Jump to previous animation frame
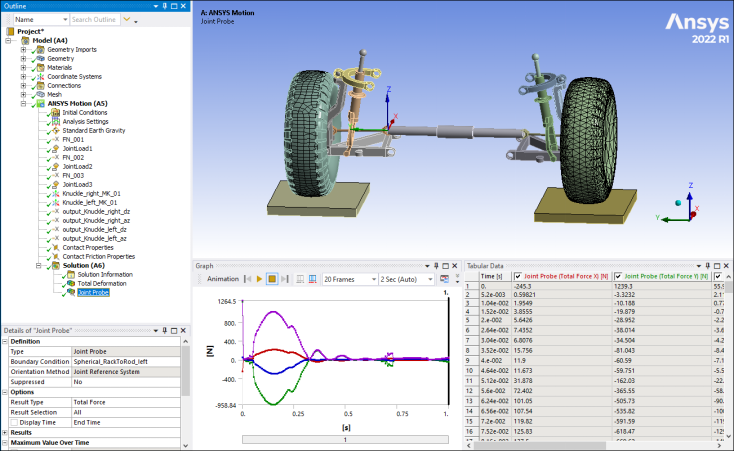The height and width of the screenshot is (452, 734). coord(248,279)
